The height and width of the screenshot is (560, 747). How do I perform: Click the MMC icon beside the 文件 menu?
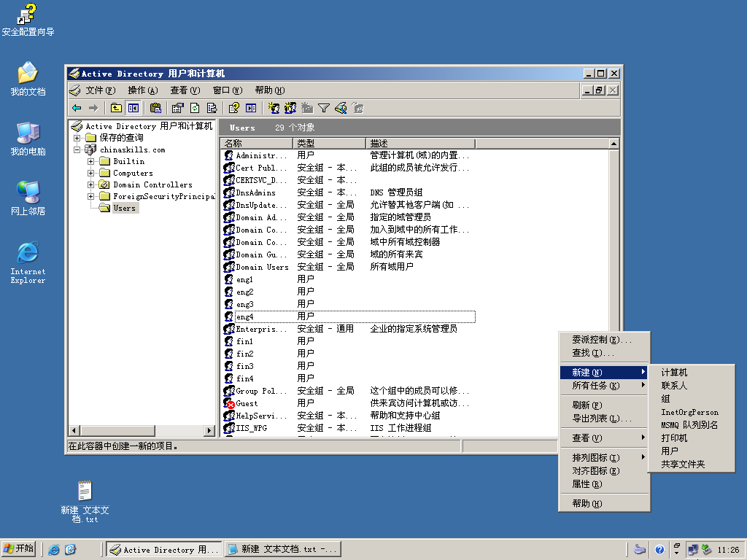point(75,90)
